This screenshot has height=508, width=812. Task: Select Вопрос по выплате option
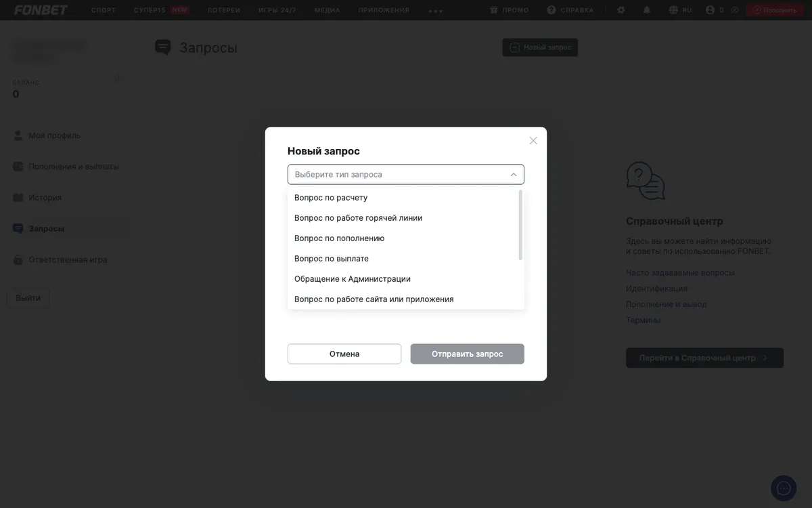point(403,259)
